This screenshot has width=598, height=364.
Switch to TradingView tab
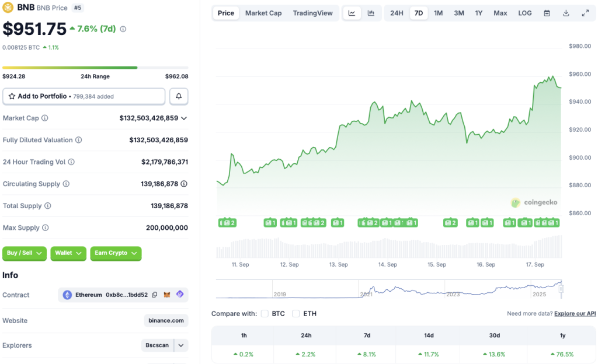(313, 13)
